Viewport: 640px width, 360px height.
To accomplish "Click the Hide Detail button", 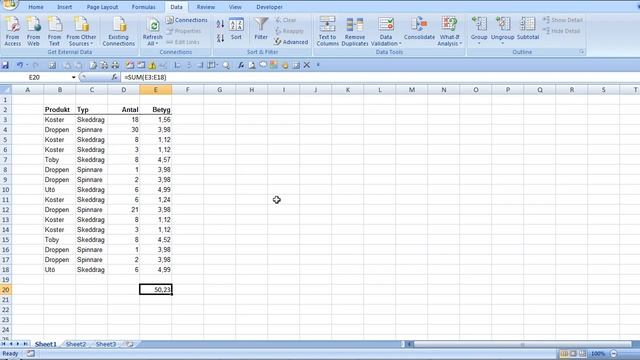I will [x=562, y=31].
